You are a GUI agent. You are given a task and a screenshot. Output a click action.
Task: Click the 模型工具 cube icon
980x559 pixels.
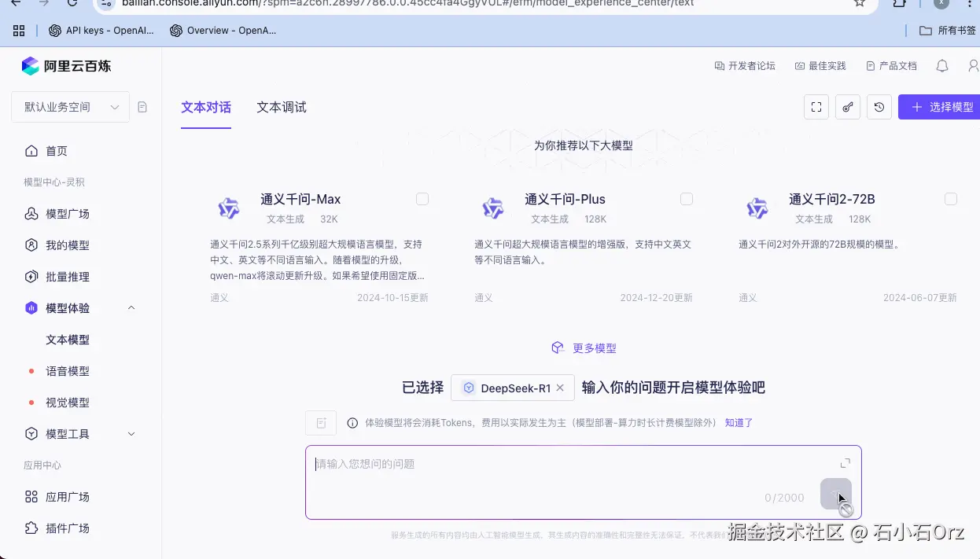pyautogui.click(x=31, y=434)
